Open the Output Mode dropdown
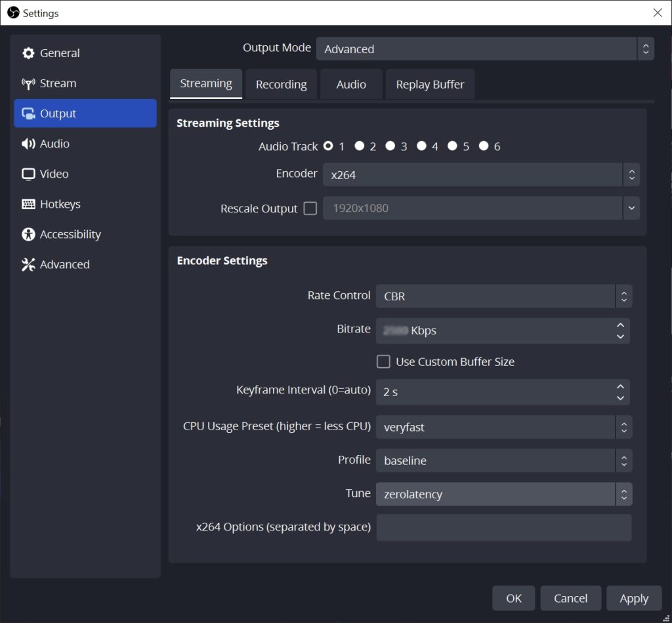Screen dimensions: 672x623 click(485, 49)
